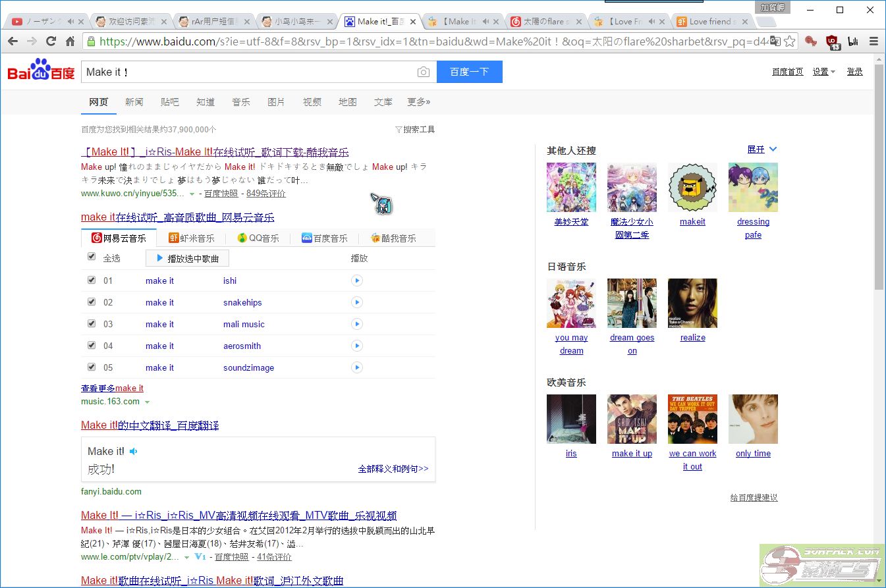Open the 百度首页 link
Image resolution: width=886 pixels, height=588 pixels.
[788, 72]
